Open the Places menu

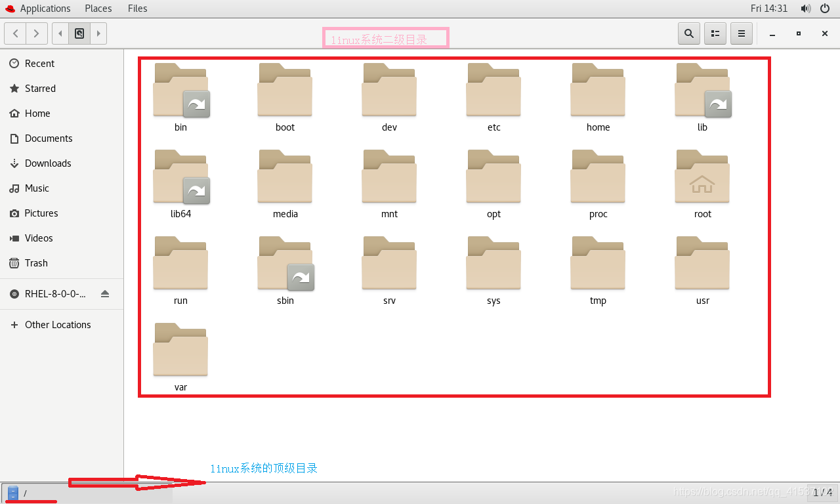click(98, 9)
